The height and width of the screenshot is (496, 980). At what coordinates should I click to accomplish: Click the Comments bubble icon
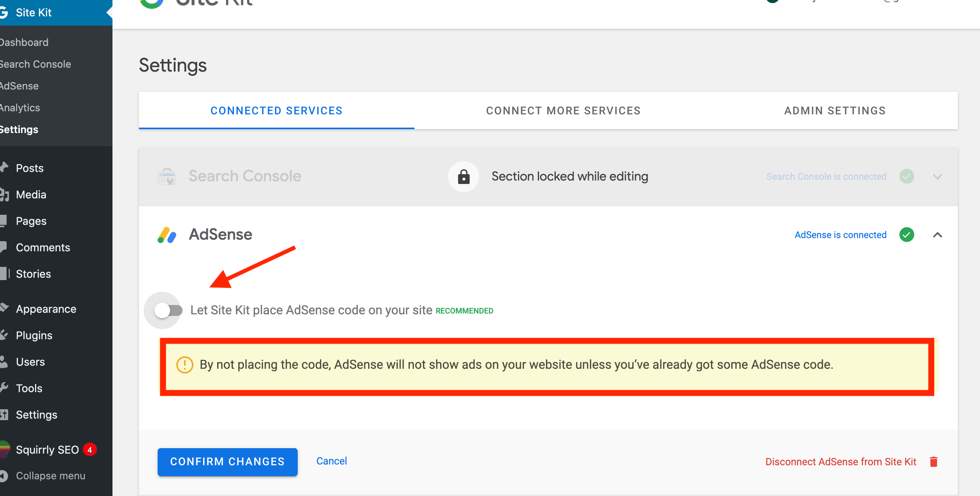[x=4, y=247]
